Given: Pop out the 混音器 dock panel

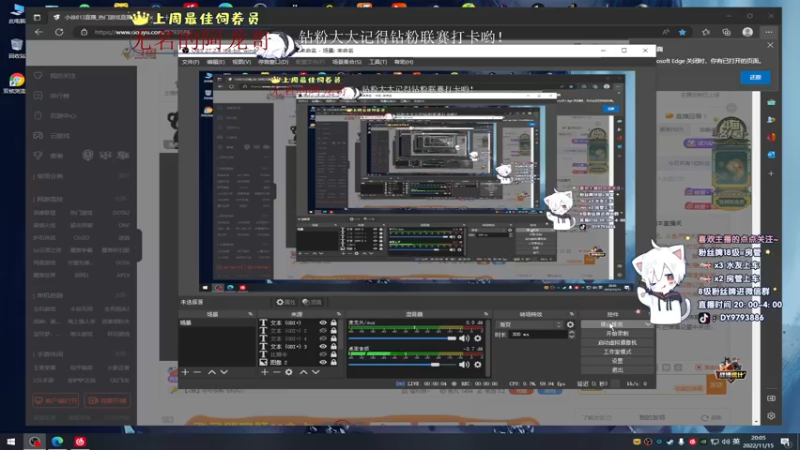Looking at the screenshot, I should [x=486, y=314].
